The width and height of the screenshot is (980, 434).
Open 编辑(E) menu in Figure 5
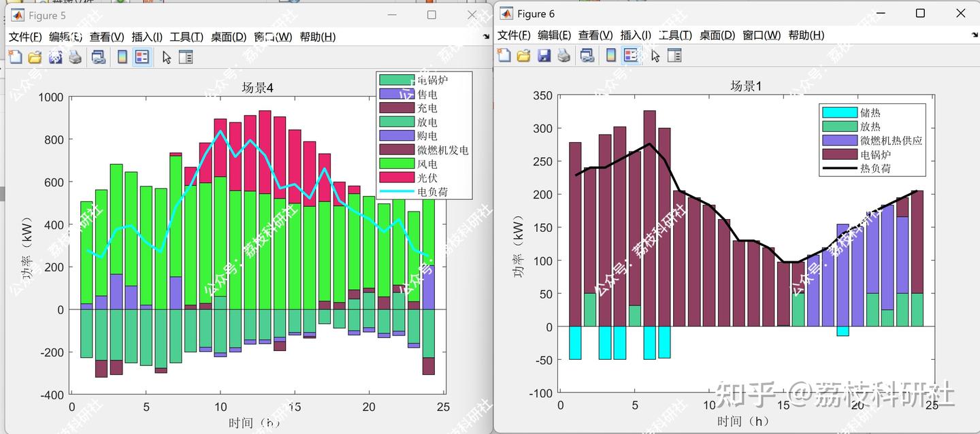(66, 37)
